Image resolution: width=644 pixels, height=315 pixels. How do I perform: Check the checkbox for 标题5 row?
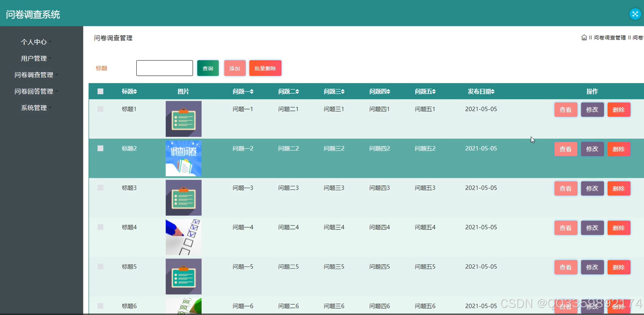[100, 267]
